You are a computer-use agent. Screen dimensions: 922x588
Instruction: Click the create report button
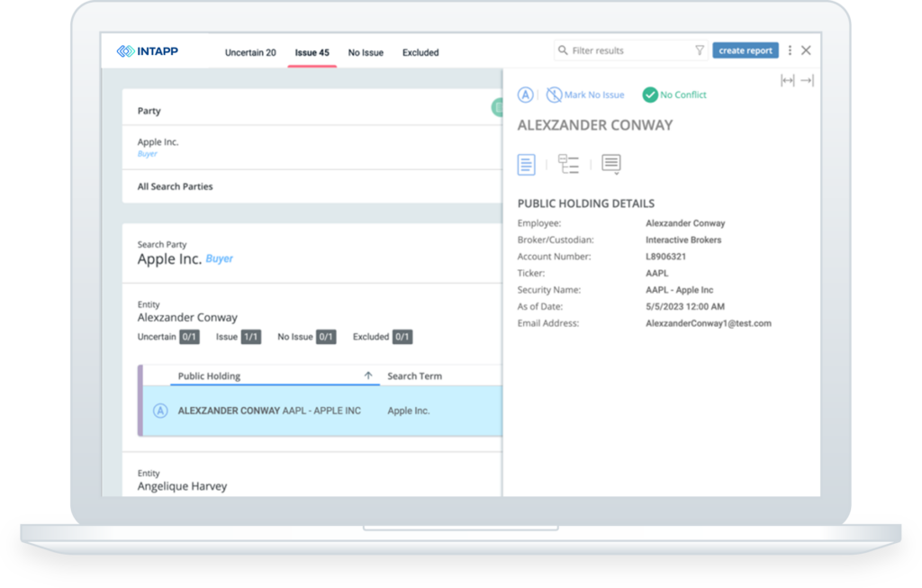[x=745, y=50]
